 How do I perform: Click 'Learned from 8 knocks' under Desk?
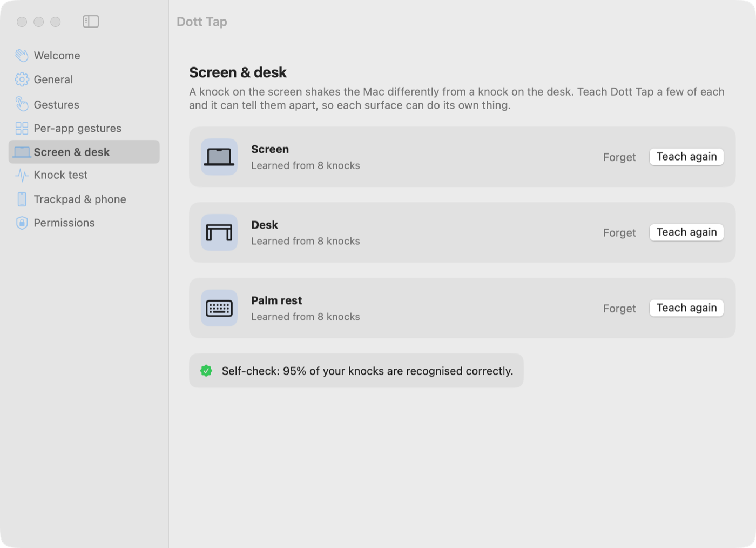[305, 241]
